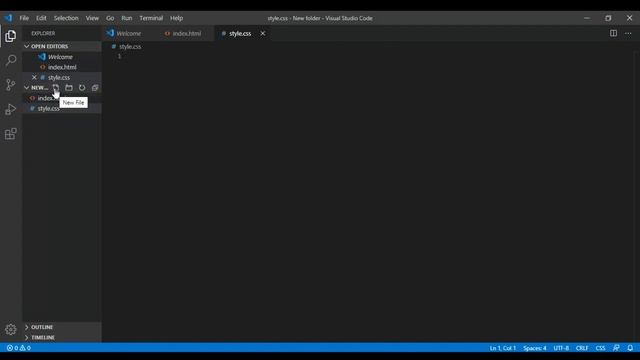This screenshot has height=360, width=640.
Task: Change indentation via Spaces: 4
Action: 535,348
